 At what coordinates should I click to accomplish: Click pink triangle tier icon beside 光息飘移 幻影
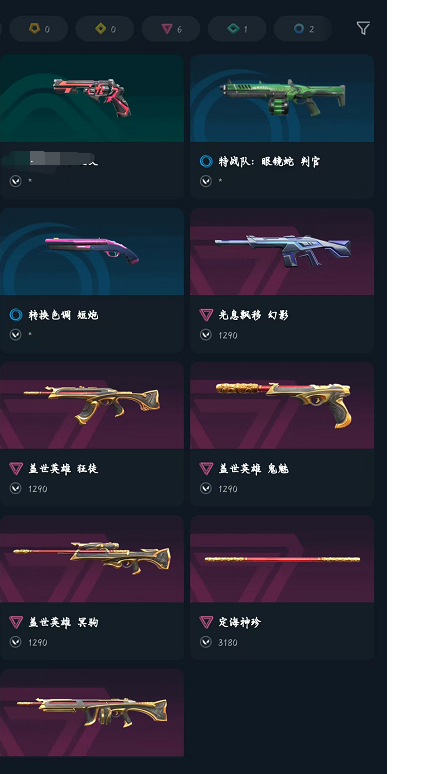tap(206, 314)
